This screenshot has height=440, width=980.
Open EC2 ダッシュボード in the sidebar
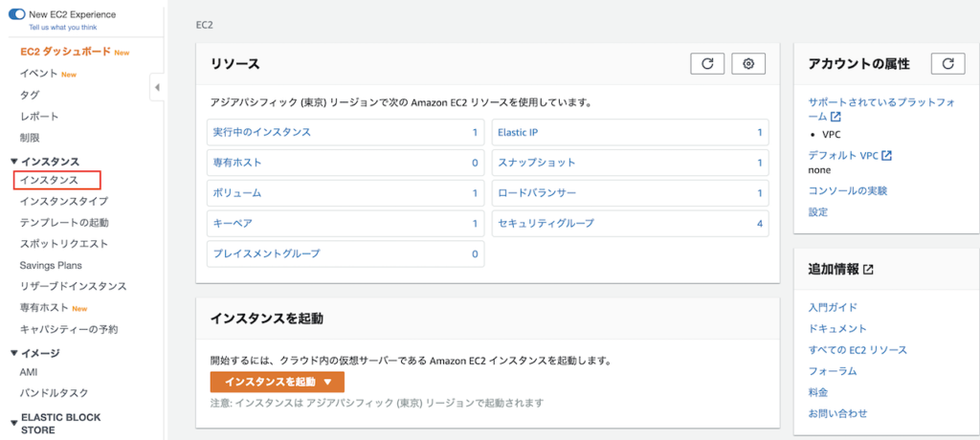pos(65,52)
